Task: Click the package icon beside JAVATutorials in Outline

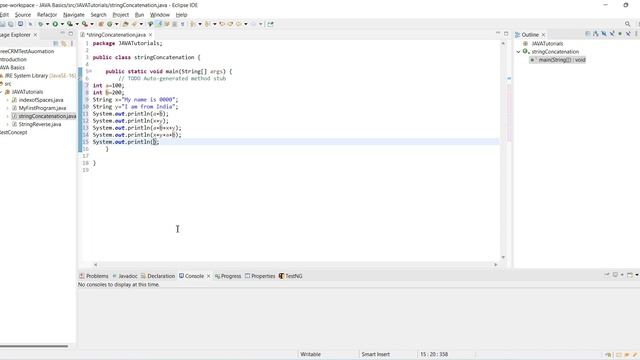Action: click(525, 44)
